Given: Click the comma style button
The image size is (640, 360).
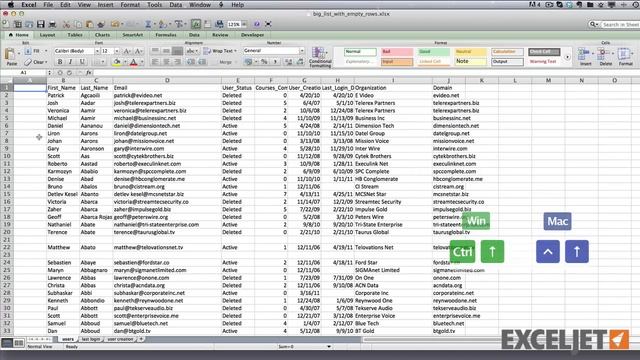Looking at the screenshot, I should tap(275, 62).
